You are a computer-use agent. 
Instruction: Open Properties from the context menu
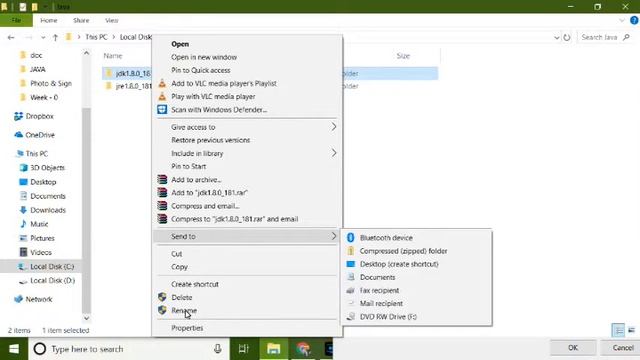pos(187,328)
